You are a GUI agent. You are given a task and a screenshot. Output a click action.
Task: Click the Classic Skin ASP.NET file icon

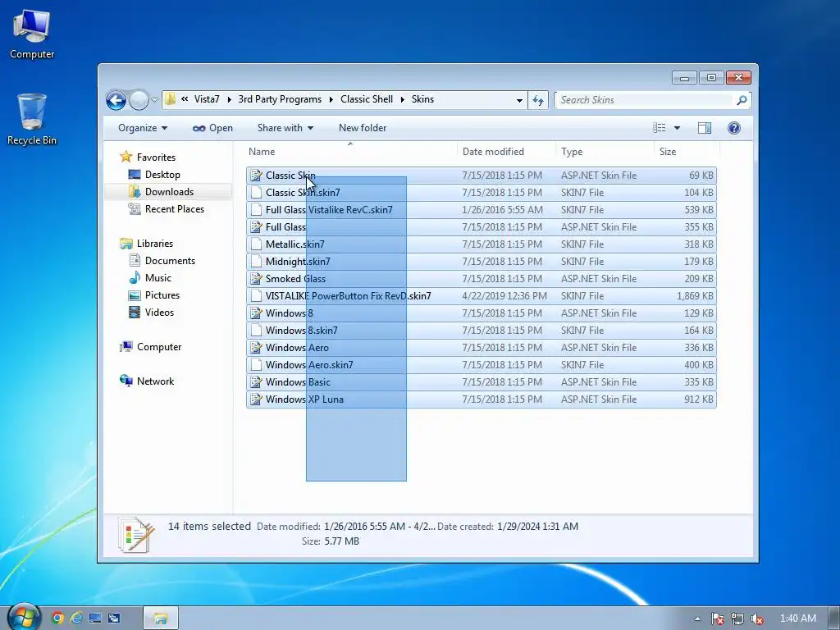[256, 176]
